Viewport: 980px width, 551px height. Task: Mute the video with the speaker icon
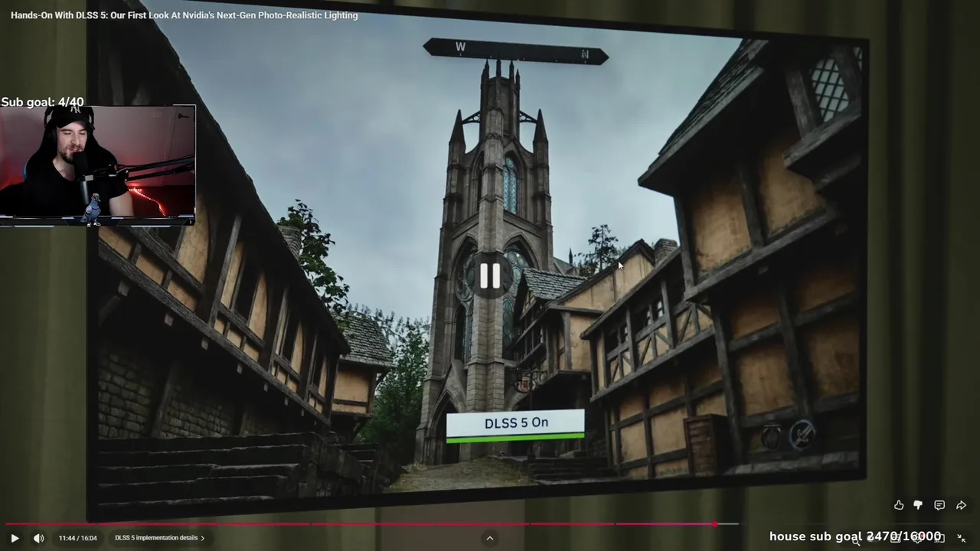[39, 538]
